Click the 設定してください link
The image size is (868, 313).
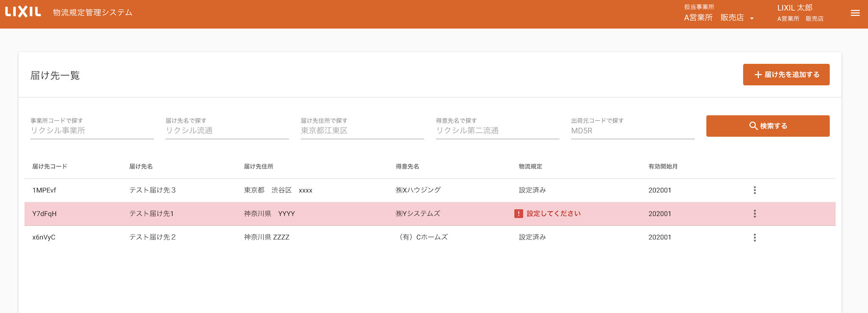[x=553, y=214]
